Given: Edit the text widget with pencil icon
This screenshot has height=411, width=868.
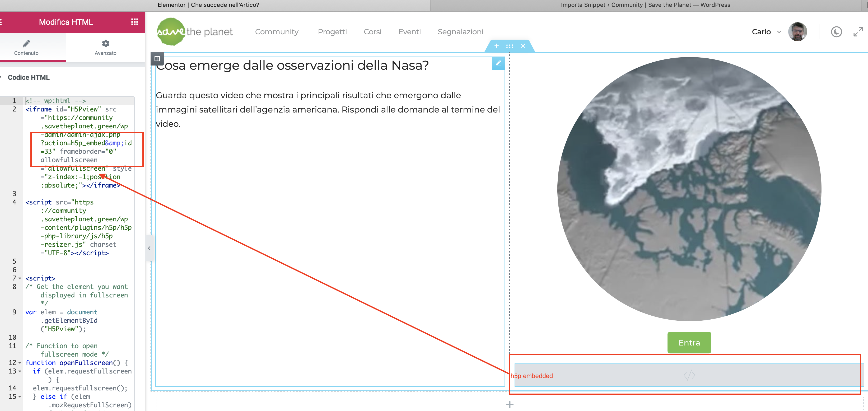Looking at the screenshot, I should pos(498,63).
